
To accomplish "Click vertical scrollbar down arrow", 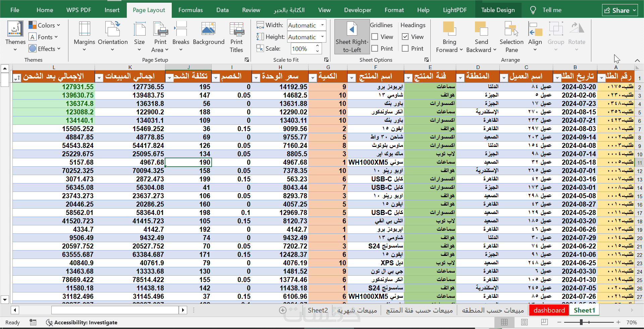I will pyautogui.click(x=5, y=299).
